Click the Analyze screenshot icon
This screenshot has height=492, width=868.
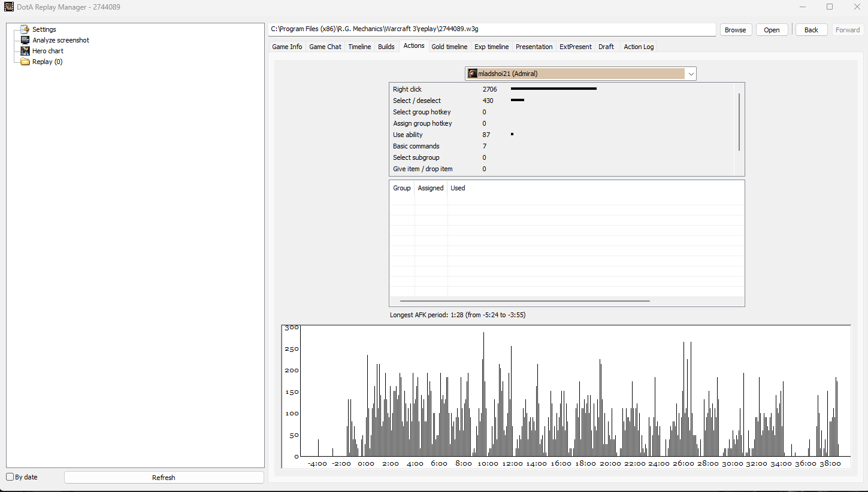click(25, 40)
